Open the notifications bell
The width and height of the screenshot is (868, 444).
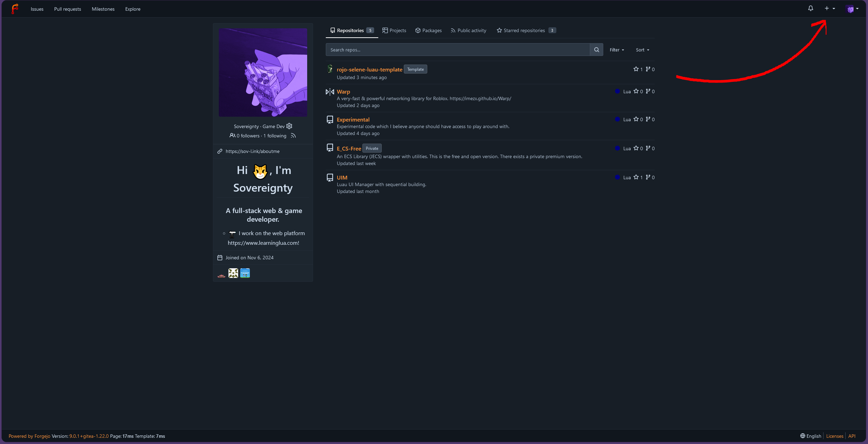811,9
